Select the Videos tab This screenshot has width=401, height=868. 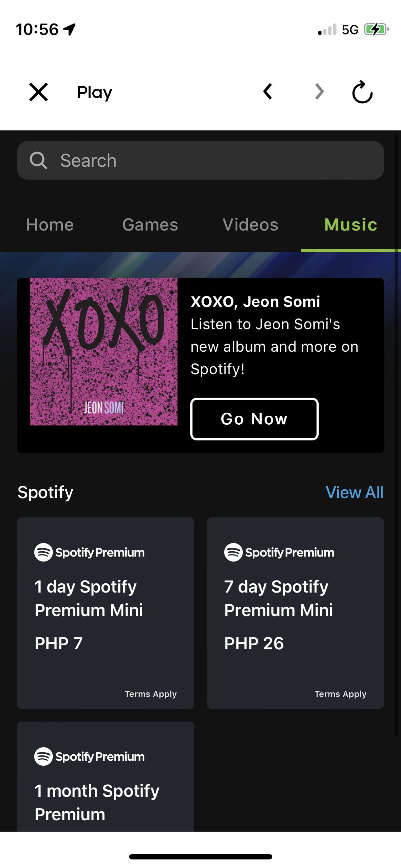[250, 225]
